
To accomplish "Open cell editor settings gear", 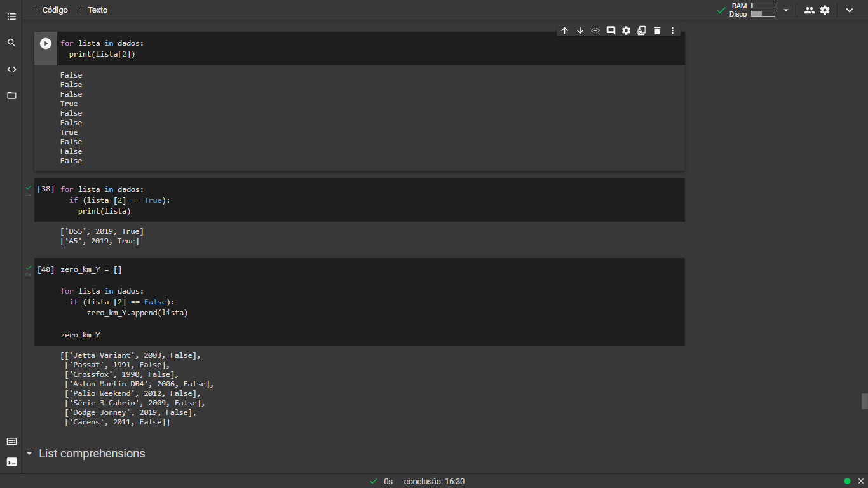I will (626, 30).
